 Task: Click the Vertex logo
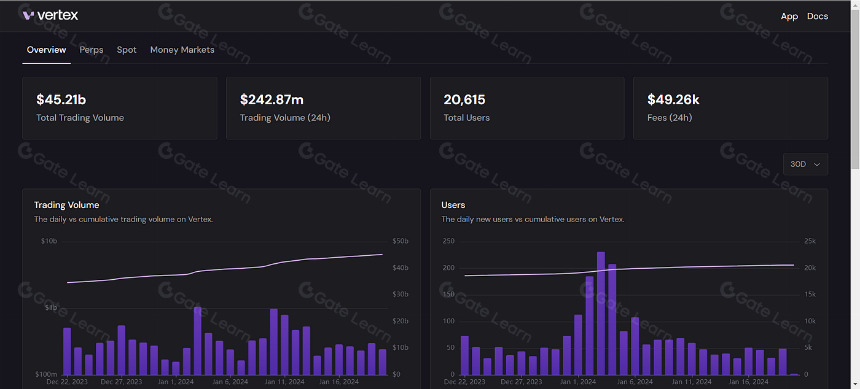tap(50, 15)
